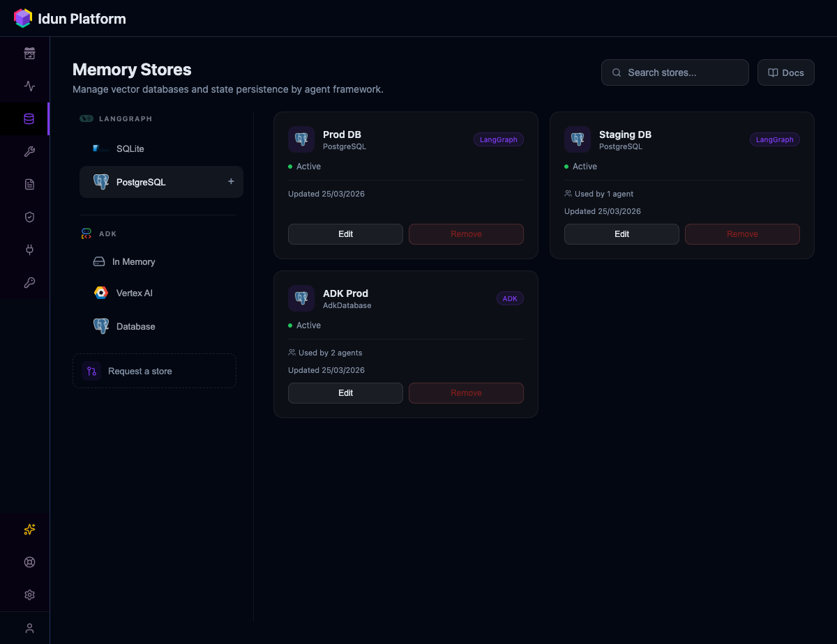Click the ADK Prod card title
The width and height of the screenshot is (837, 644).
pos(345,293)
